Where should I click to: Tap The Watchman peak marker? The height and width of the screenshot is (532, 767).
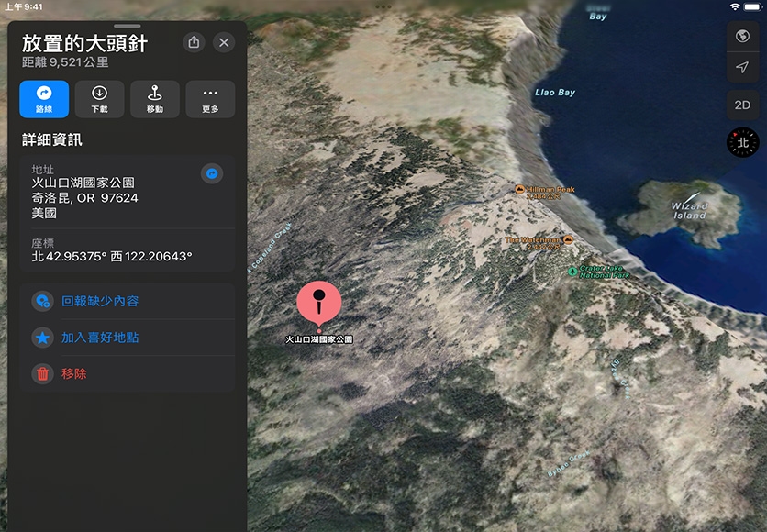(568, 240)
